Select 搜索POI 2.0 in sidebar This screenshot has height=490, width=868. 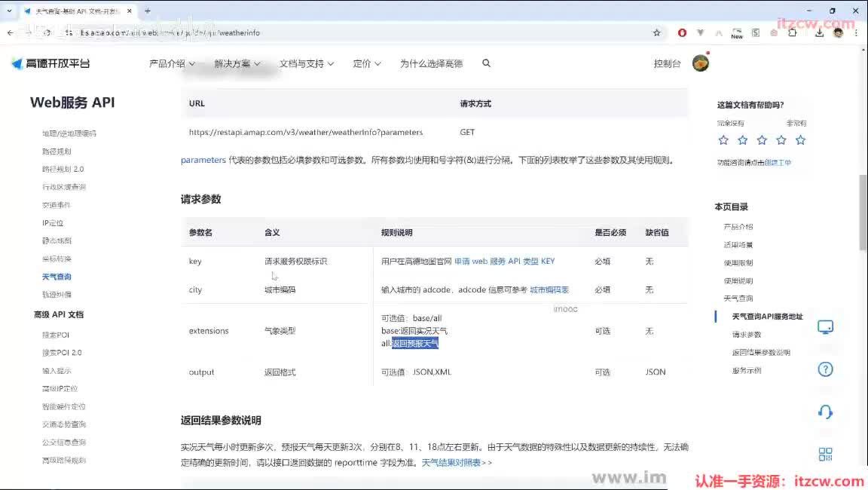click(62, 353)
